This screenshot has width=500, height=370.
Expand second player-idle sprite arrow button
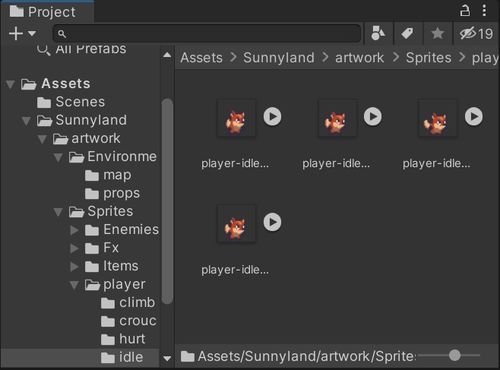point(373,117)
